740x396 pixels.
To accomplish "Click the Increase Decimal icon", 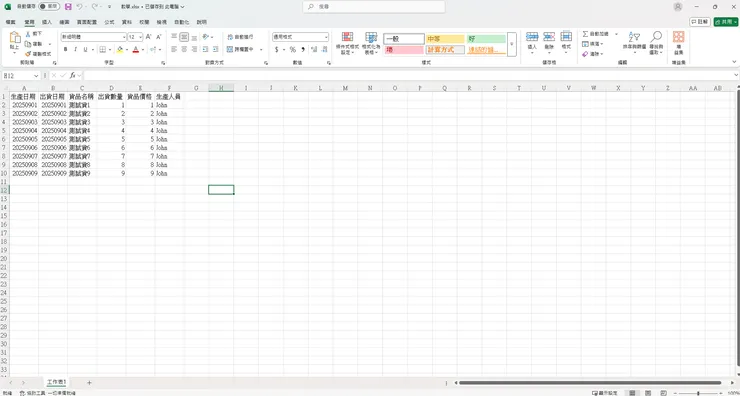I will [314, 49].
